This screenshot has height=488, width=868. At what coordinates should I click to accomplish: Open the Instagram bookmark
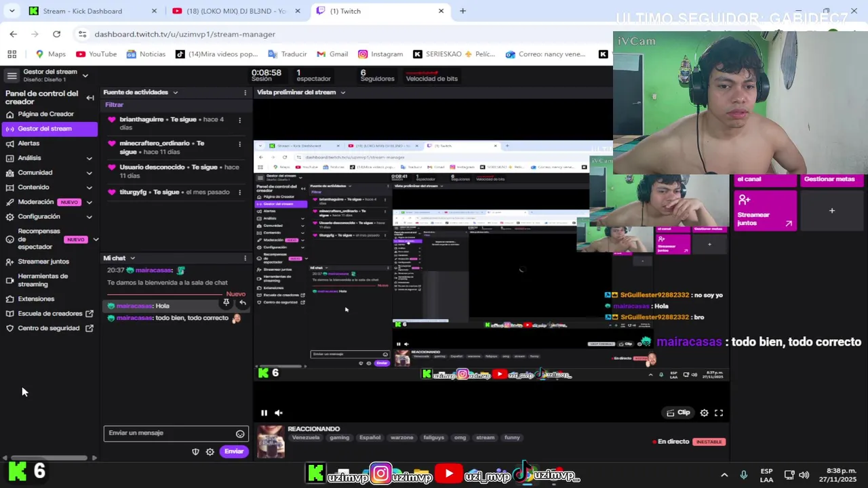click(380, 54)
